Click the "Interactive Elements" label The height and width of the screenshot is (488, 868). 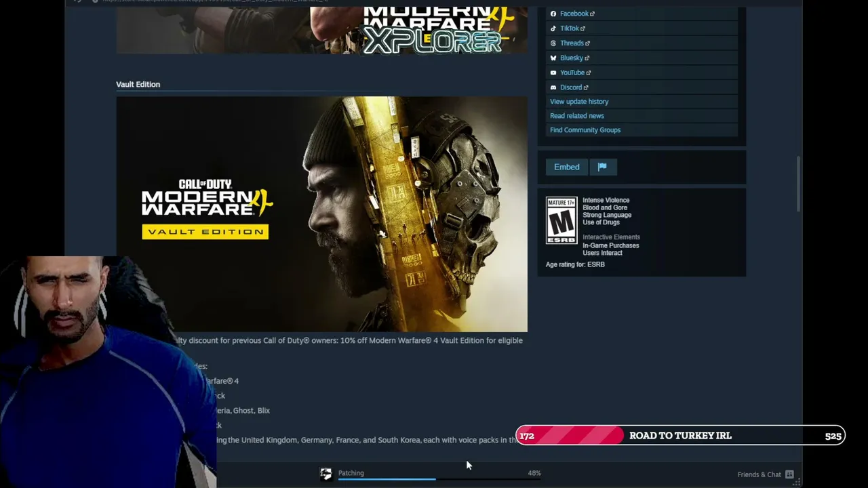pos(611,237)
